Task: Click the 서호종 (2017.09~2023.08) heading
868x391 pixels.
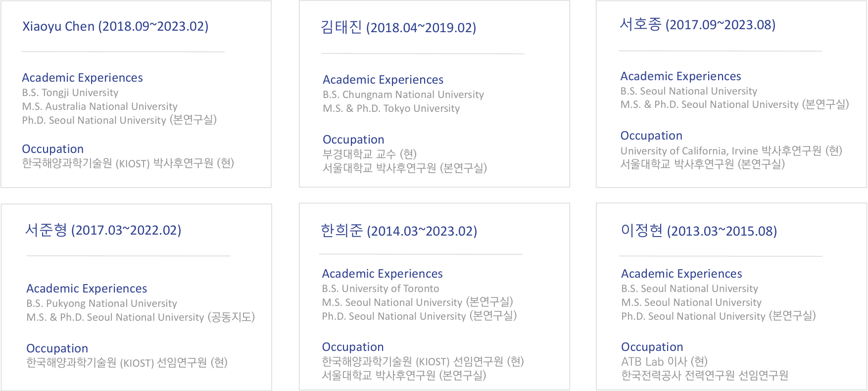Action: click(697, 25)
